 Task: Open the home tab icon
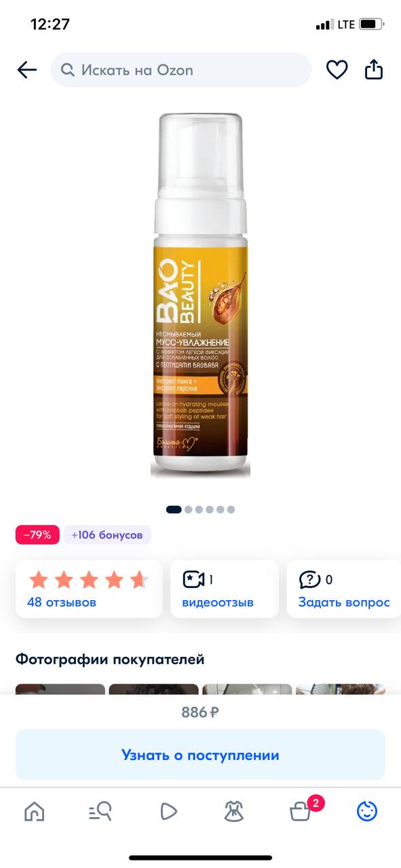[x=34, y=811]
